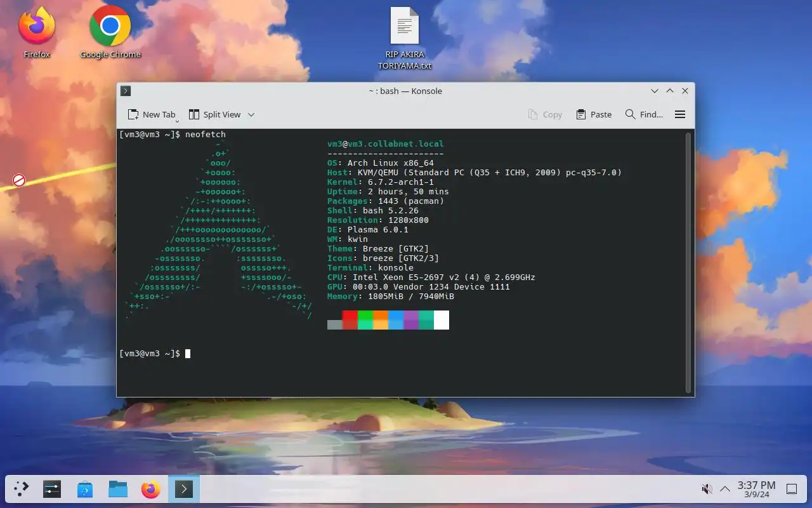Open the KDE application launcher
This screenshot has width=812, height=508.
[x=22, y=489]
